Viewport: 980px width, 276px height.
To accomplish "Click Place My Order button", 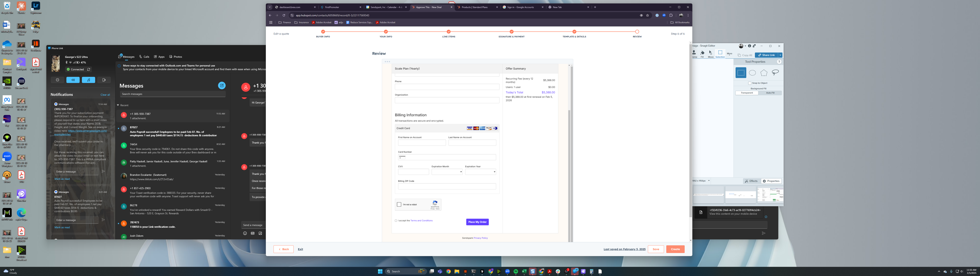I will point(477,222).
